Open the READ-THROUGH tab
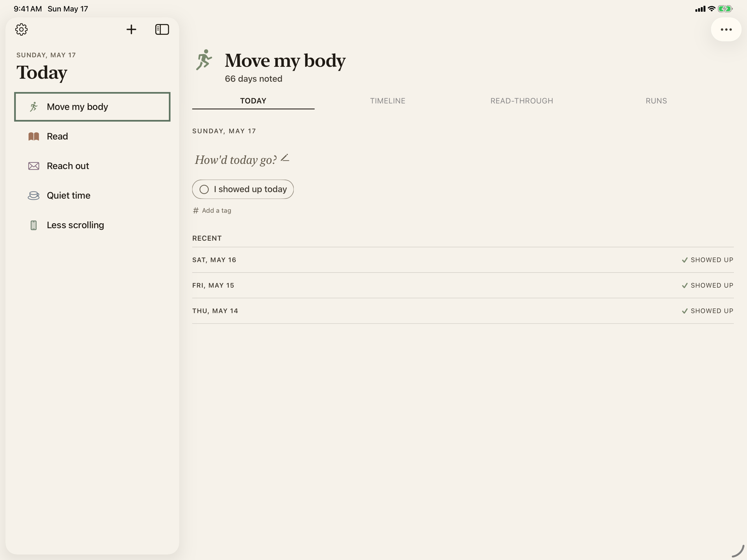Viewport: 747px width, 560px height. [x=522, y=101]
